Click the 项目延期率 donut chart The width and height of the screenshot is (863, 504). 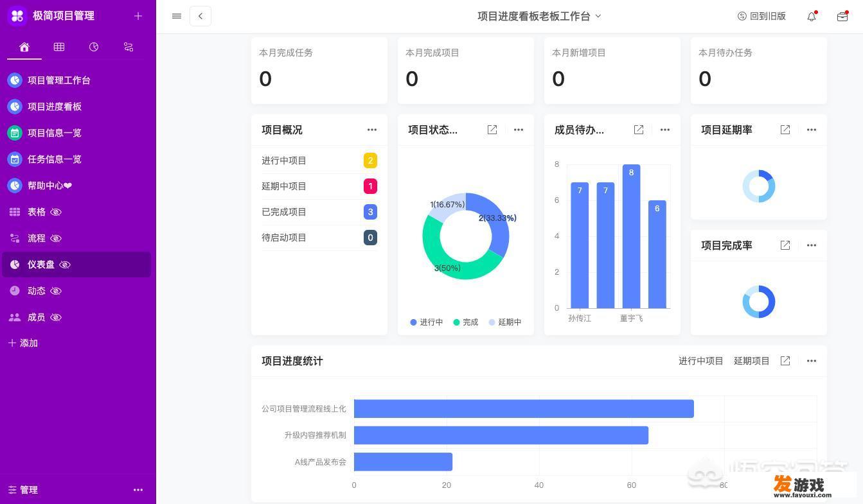759,186
